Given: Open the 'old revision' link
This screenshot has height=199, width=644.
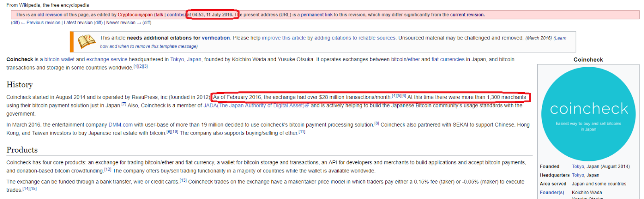Looking at the screenshot, I should pos(50,15).
